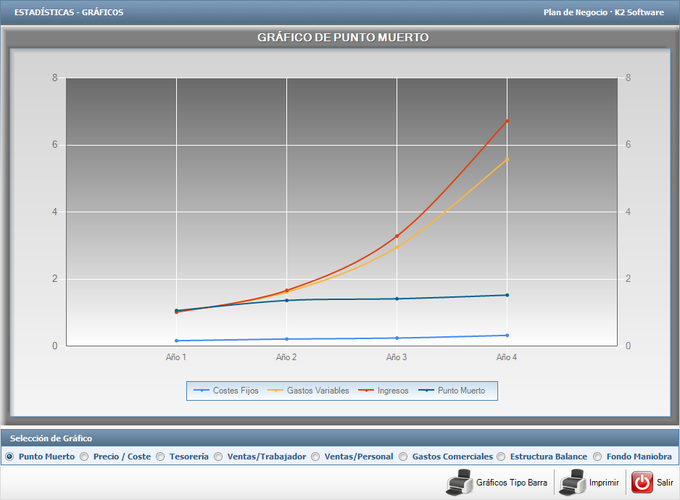Click the Ingresos legend label
The height and width of the screenshot is (500, 680).
coord(393,391)
